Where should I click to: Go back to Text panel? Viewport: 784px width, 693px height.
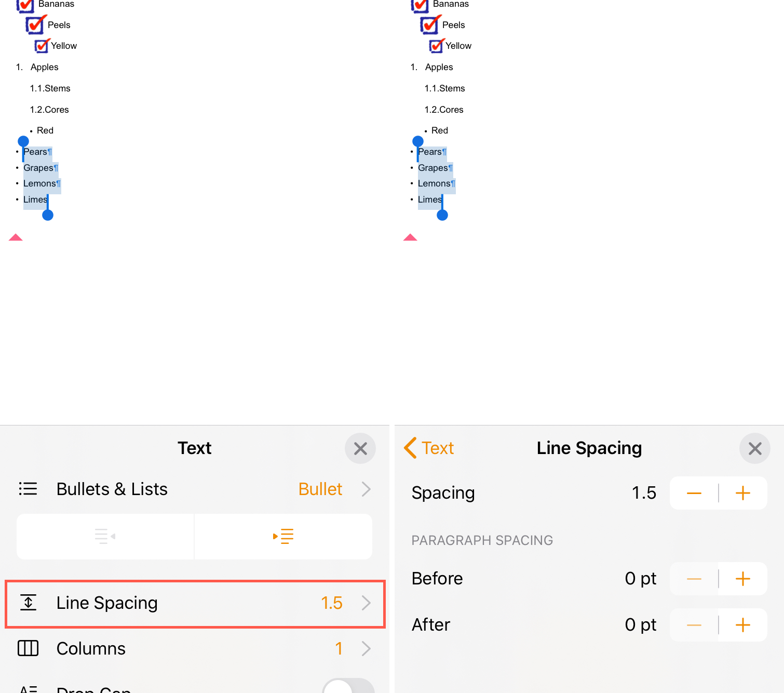pyautogui.click(x=429, y=448)
